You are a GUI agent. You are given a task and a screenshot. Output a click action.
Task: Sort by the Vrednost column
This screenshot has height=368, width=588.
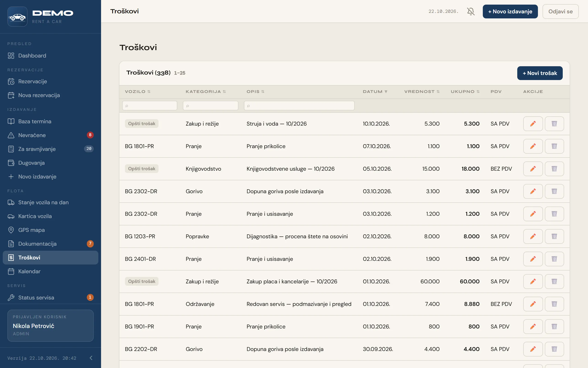point(422,92)
